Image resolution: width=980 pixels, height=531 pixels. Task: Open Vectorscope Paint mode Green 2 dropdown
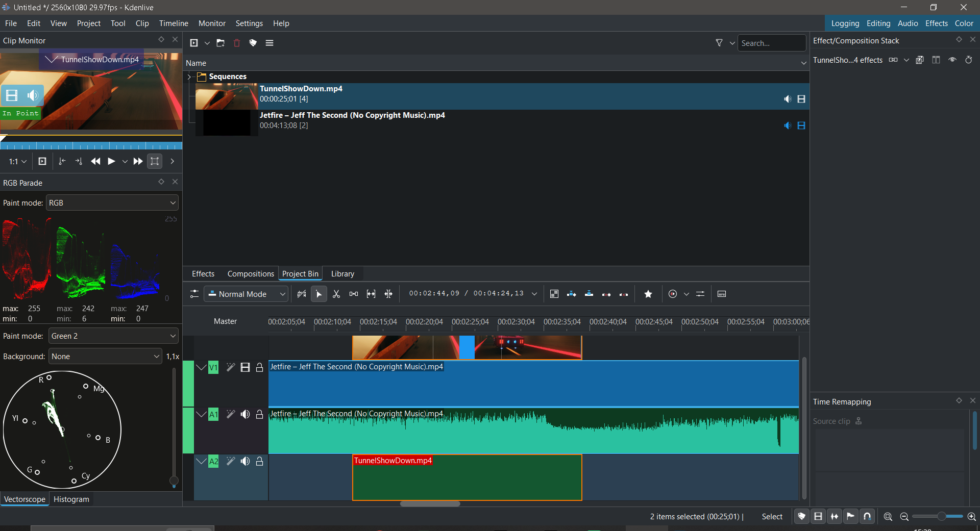pos(113,336)
